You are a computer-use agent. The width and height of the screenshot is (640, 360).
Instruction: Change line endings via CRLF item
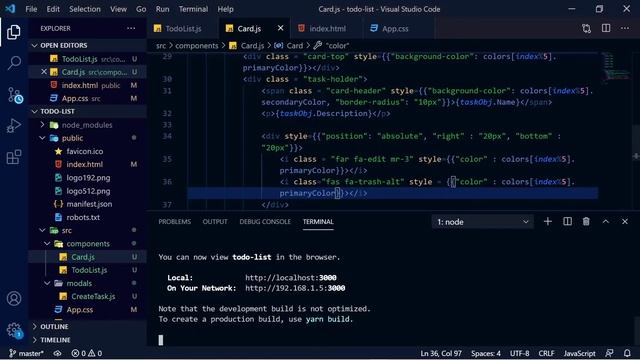pyautogui.click(x=547, y=353)
